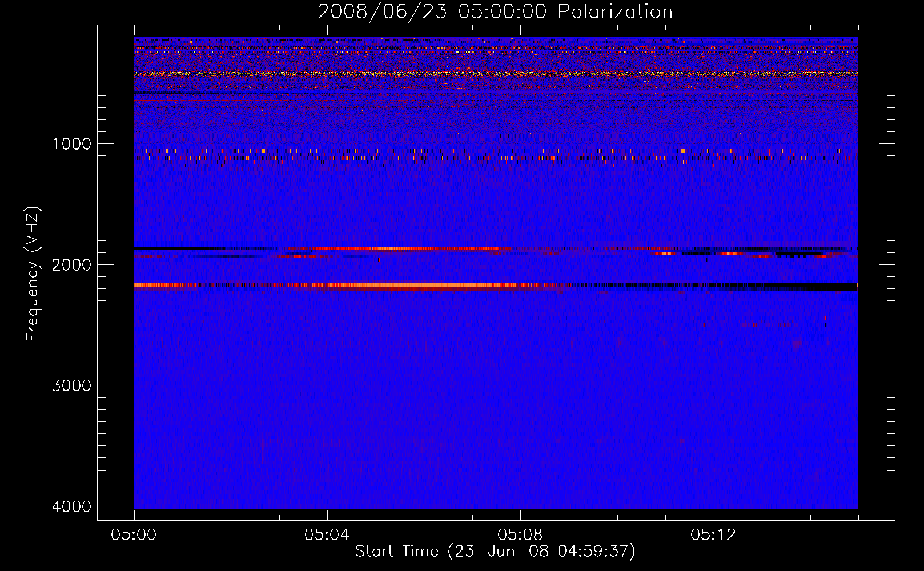Click the '2000' frequency tick label

click(x=71, y=264)
